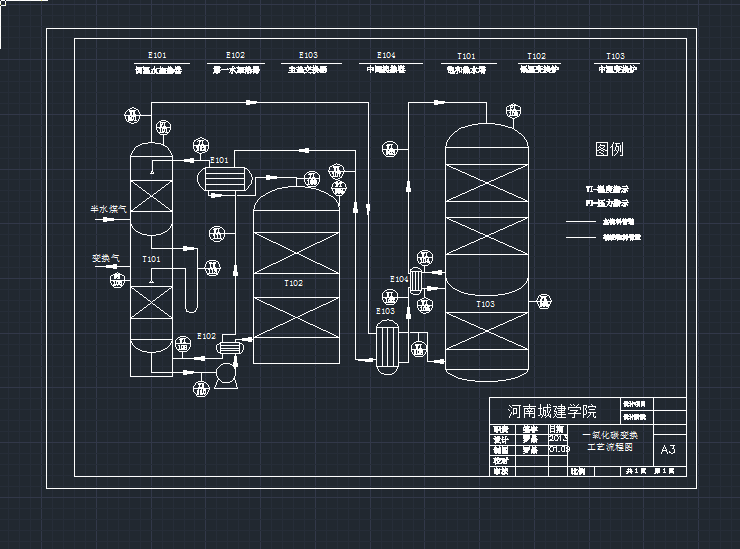Click instrument bubble at top of T103
Image resolution: width=740 pixels, height=549 pixels.
tap(513, 113)
